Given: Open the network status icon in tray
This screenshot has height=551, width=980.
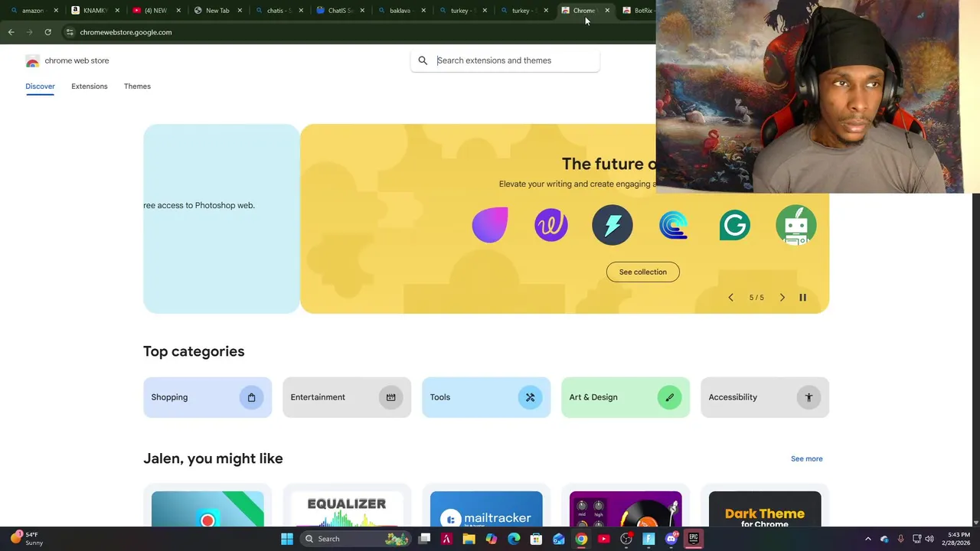Looking at the screenshot, I should click(916, 539).
